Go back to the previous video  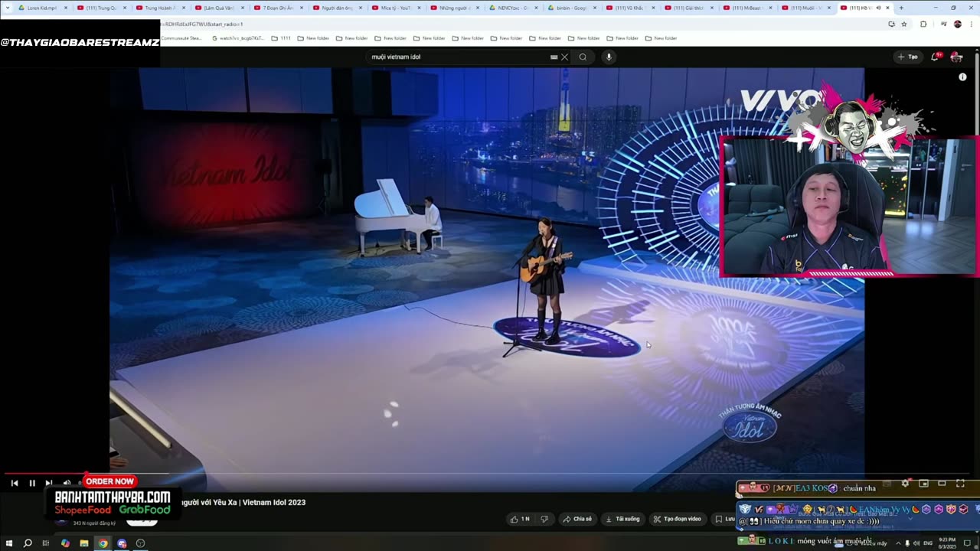(x=14, y=483)
